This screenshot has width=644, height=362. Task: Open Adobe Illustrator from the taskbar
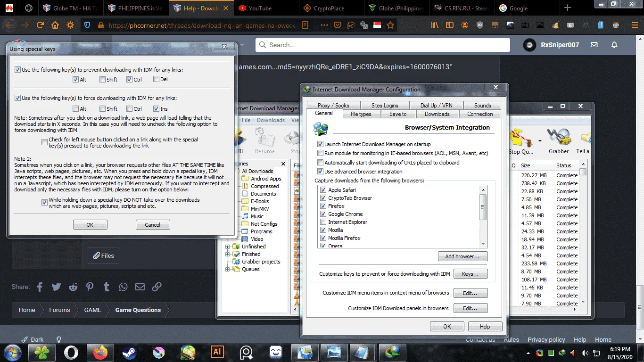pyautogui.click(x=217, y=352)
